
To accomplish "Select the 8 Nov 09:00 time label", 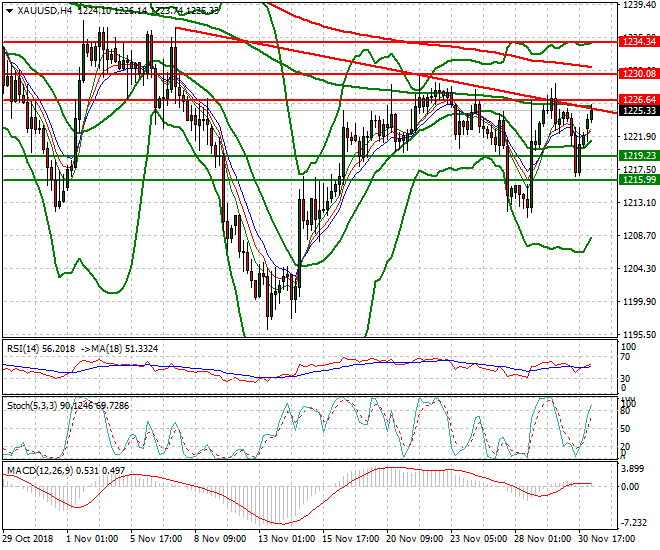I will (x=220, y=539).
